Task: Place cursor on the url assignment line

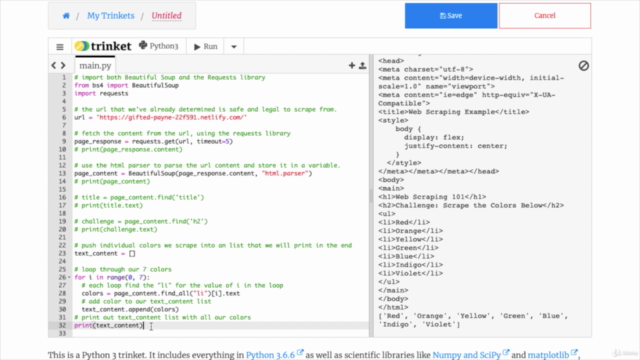Action: [x=160, y=117]
